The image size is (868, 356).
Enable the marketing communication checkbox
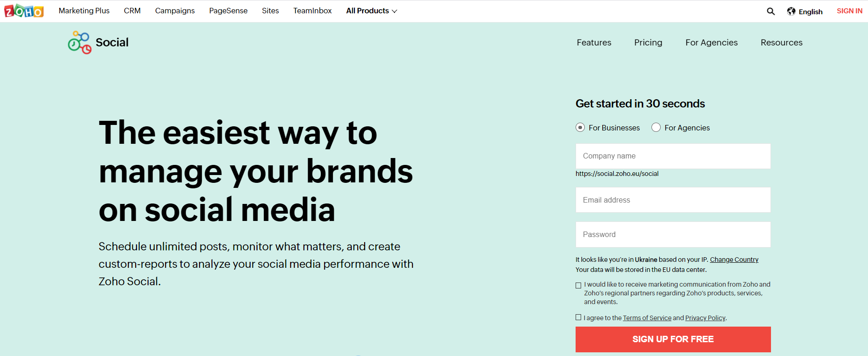[578, 285]
